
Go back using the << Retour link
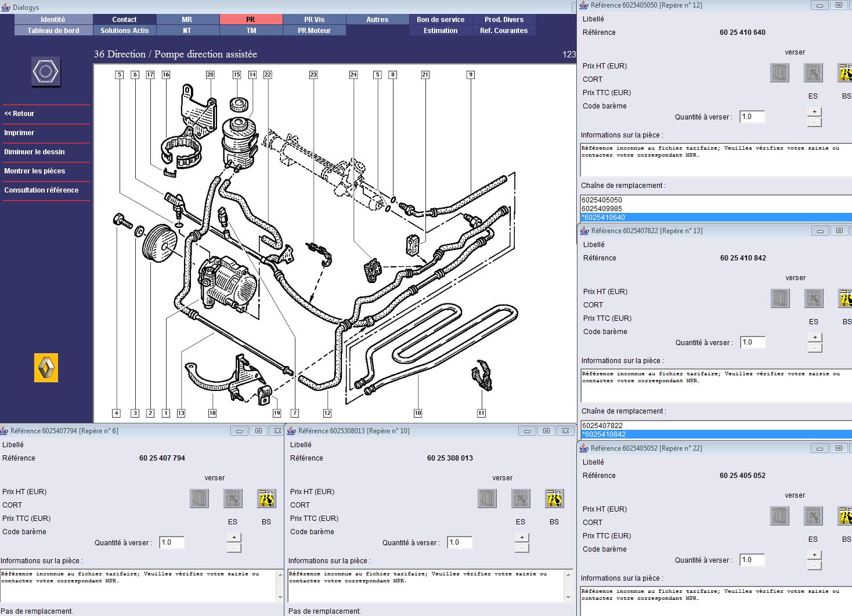(x=19, y=114)
